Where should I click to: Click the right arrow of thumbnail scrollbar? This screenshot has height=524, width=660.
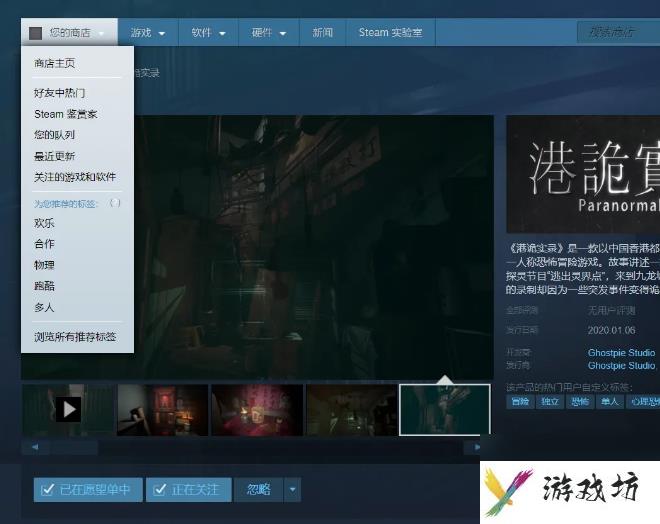coord(476,447)
